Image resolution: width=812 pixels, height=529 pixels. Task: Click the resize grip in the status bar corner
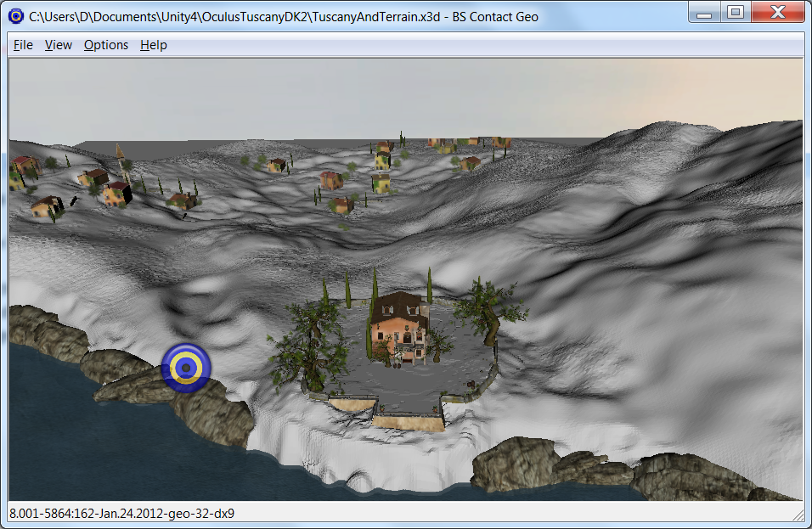[x=798, y=514]
